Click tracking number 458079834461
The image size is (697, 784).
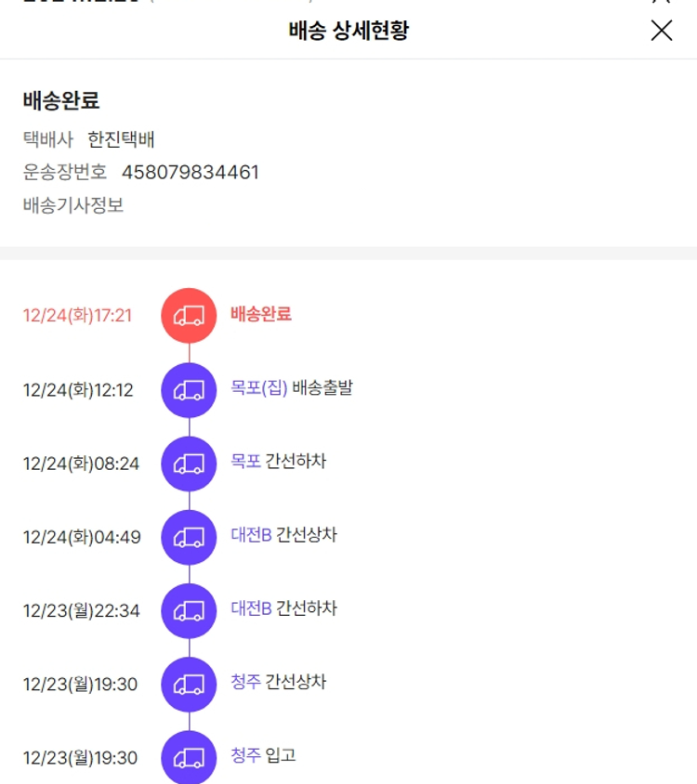pyautogui.click(x=190, y=172)
